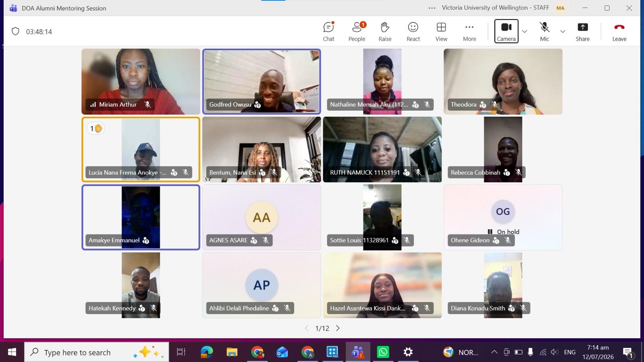Select Godfred Owusu's video tile
The height and width of the screenshot is (362, 644).
[262, 82]
